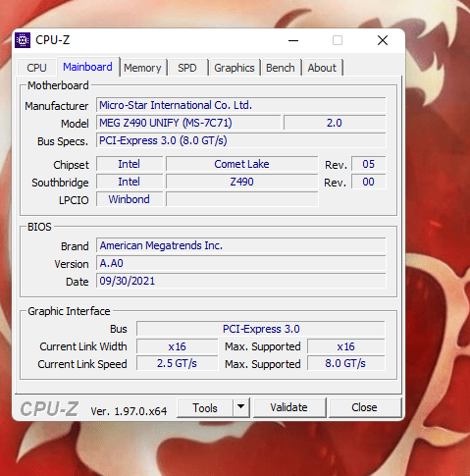This screenshot has width=470, height=476.
Task: Click the empty LPCIO model field
Action: pos(241,199)
